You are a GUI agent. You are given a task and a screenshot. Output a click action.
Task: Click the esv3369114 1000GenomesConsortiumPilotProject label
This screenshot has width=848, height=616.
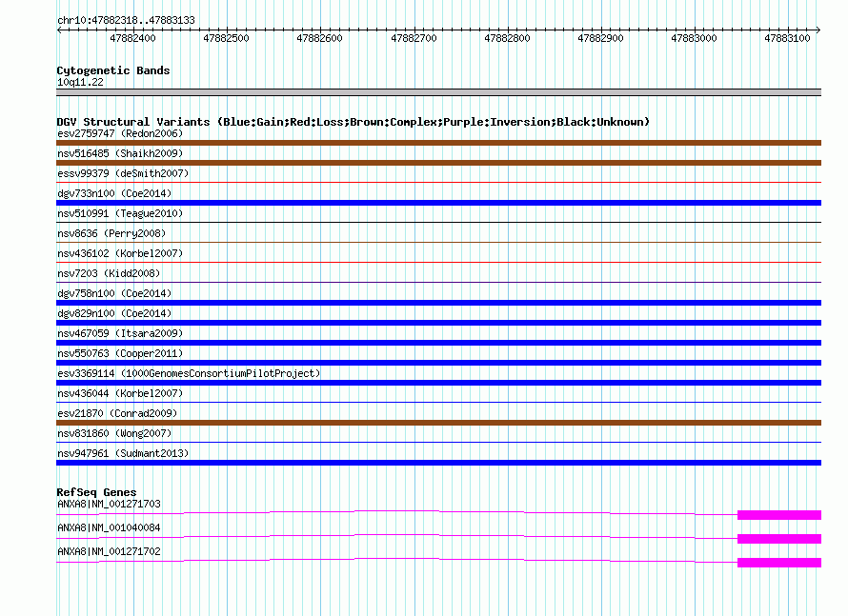(189, 373)
